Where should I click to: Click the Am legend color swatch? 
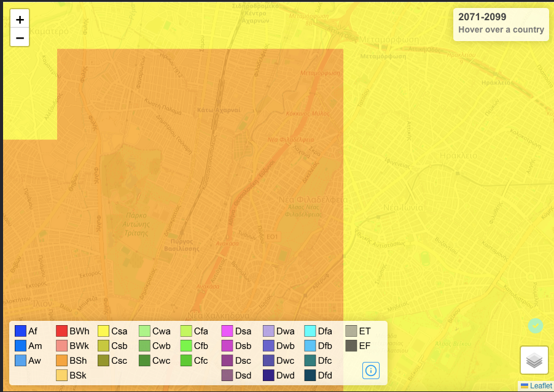(20, 346)
